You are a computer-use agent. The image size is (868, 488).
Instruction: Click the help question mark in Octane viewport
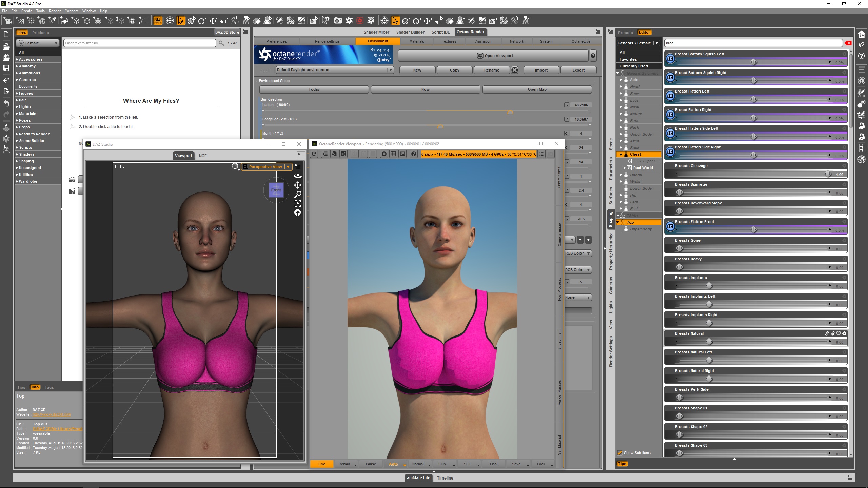(413, 154)
